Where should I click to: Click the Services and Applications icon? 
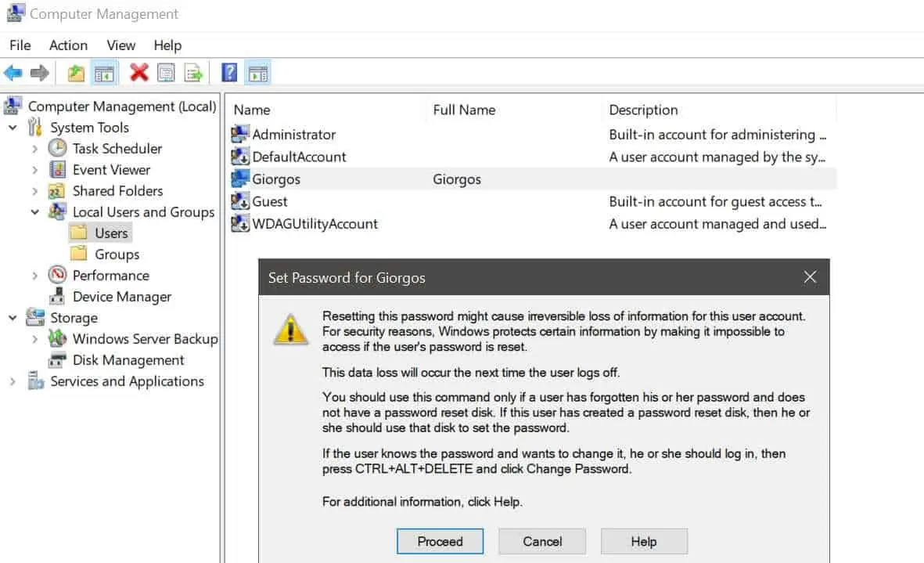click(35, 381)
